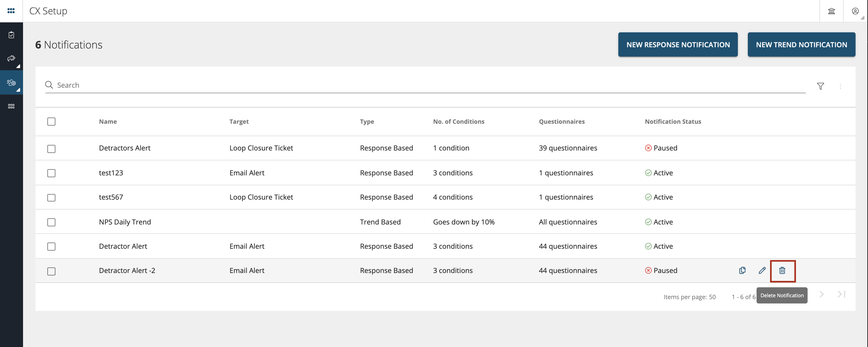Click the Questionnaires column header

point(562,122)
